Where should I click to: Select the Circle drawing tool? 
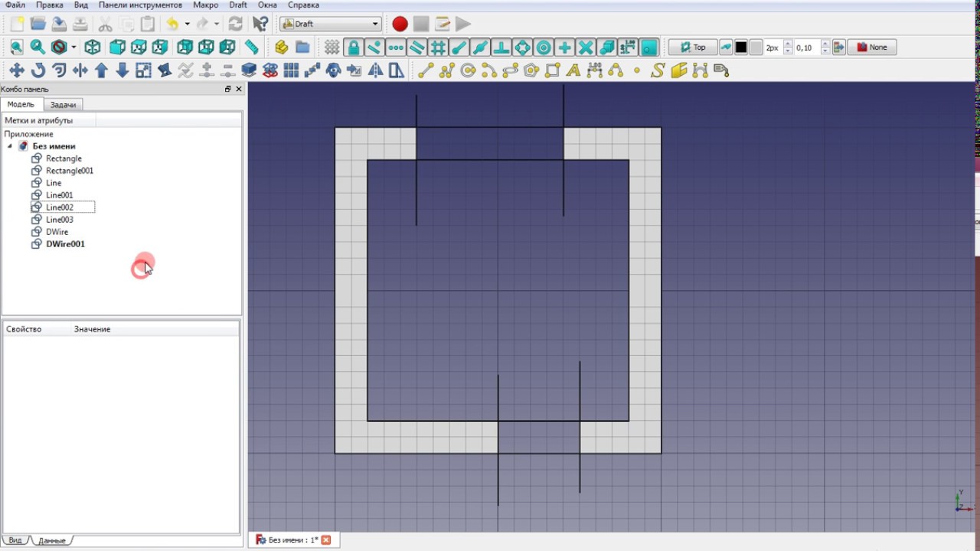click(x=468, y=70)
